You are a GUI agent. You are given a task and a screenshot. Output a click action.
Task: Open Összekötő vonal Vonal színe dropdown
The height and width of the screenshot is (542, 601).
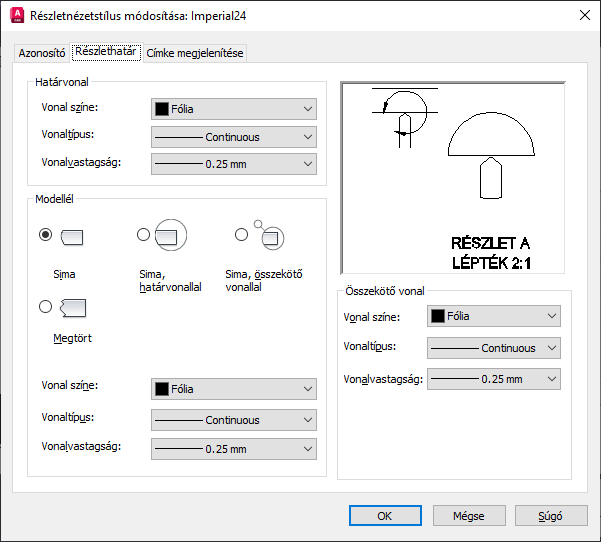click(494, 316)
